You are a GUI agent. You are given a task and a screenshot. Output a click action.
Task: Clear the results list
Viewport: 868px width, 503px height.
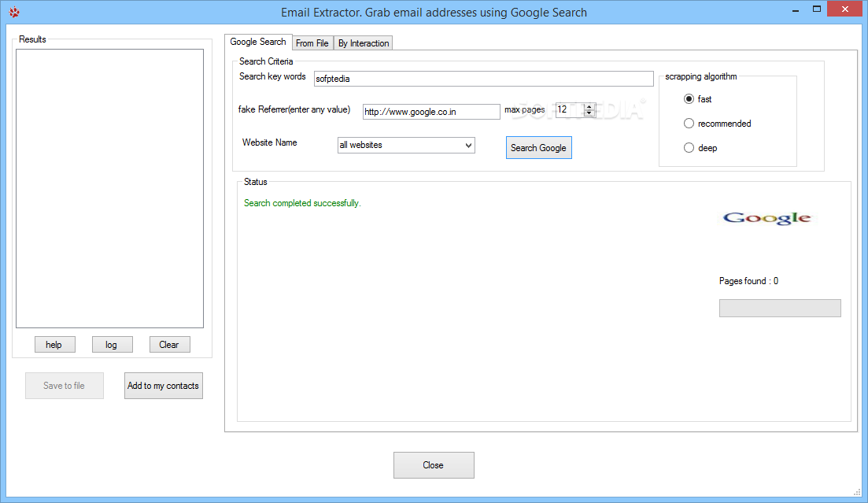[x=169, y=345]
